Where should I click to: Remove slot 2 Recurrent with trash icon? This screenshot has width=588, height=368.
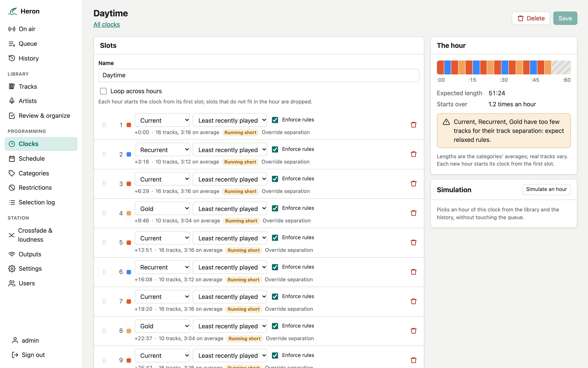(x=414, y=154)
